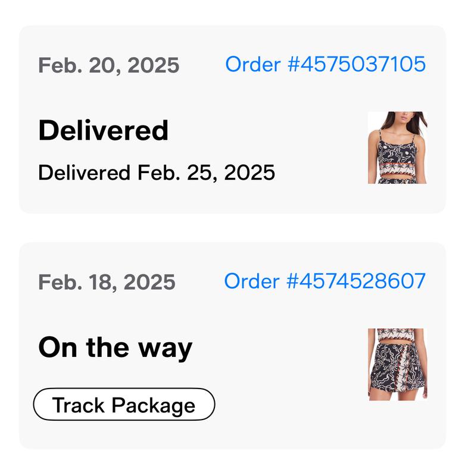This screenshot has height=476, width=465.
Task: Click the order number ending 7105
Action: tap(357, 64)
